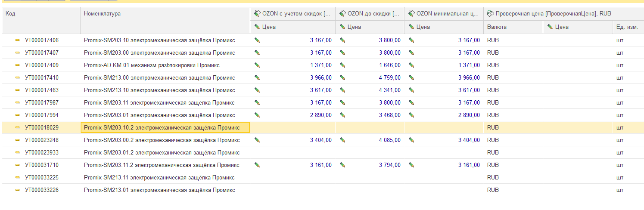Click RUB currency cell in row УТ000018029
644x210 pixels.
(x=513, y=128)
